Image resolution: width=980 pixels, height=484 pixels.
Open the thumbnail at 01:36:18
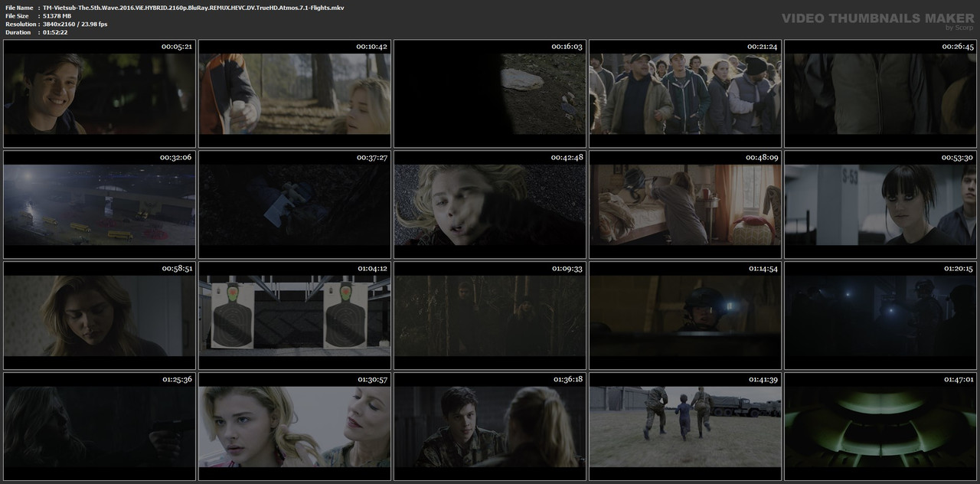pos(490,427)
